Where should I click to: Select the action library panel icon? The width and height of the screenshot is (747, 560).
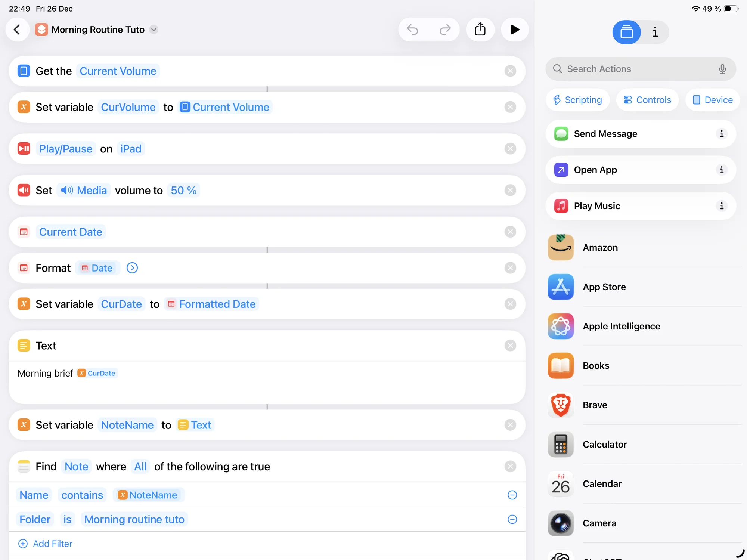[x=626, y=32]
